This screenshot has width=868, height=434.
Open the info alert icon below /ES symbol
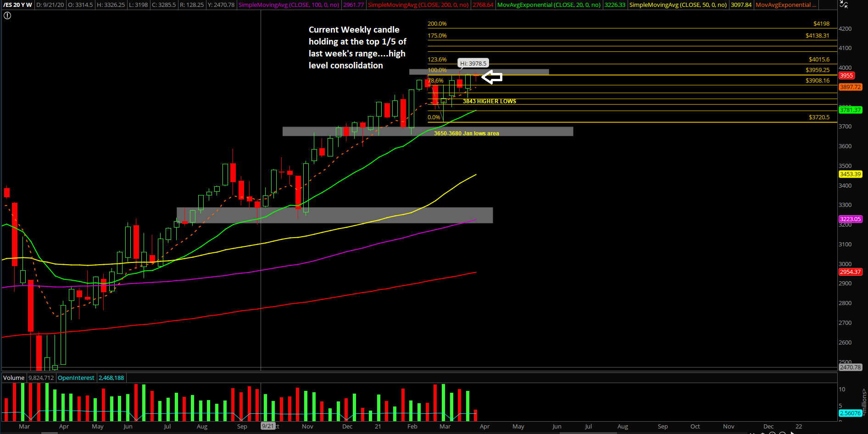tap(7, 16)
